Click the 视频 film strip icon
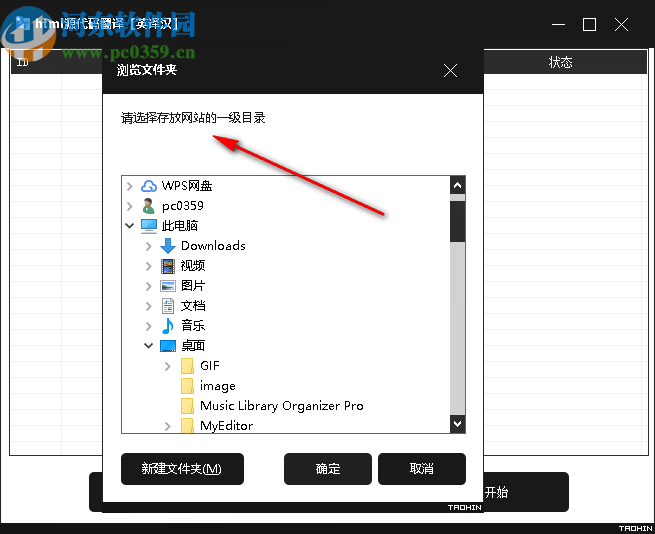The width and height of the screenshot is (655, 534). [168, 266]
